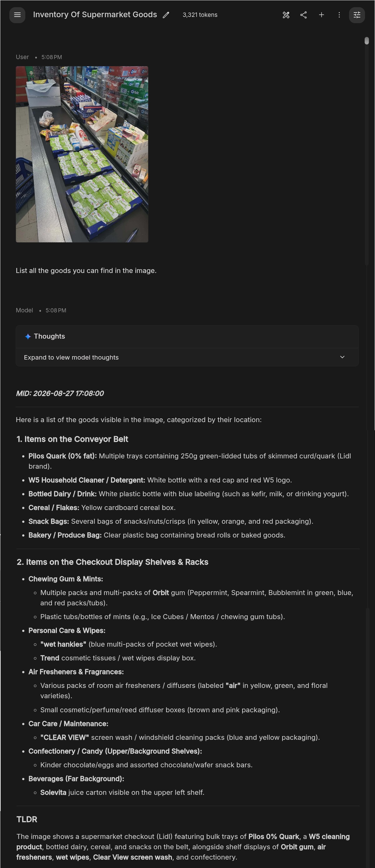Start a new chat with the plus icon

pyautogui.click(x=322, y=15)
